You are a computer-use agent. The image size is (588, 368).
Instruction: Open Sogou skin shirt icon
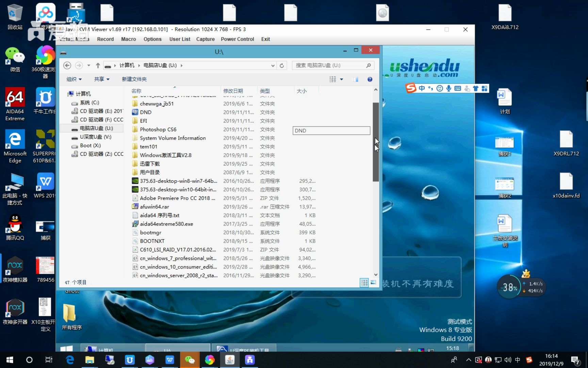coord(475,89)
